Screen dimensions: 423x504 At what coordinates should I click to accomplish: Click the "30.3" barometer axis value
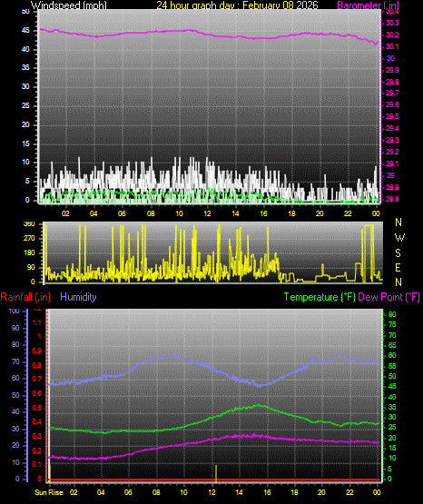point(392,23)
